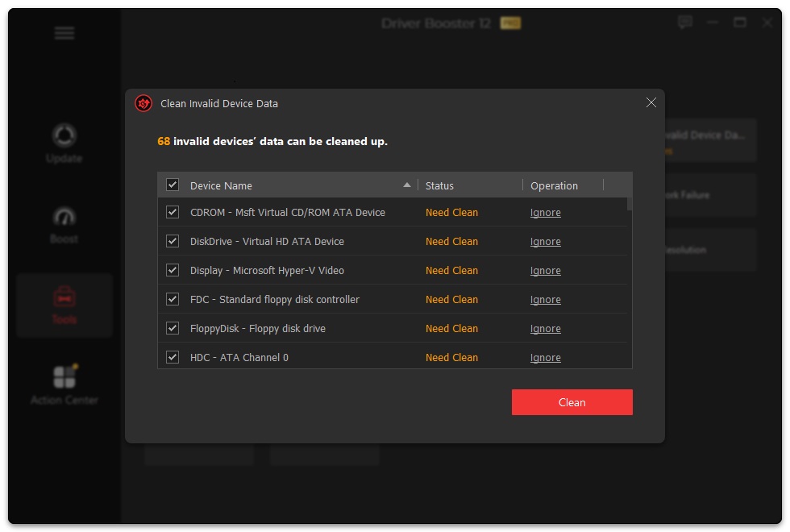The height and width of the screenshot is (532, 790).
Task: Click Need Clean status for FloppyDisk row
Action: pyautogui.click(x=452, y=329)
